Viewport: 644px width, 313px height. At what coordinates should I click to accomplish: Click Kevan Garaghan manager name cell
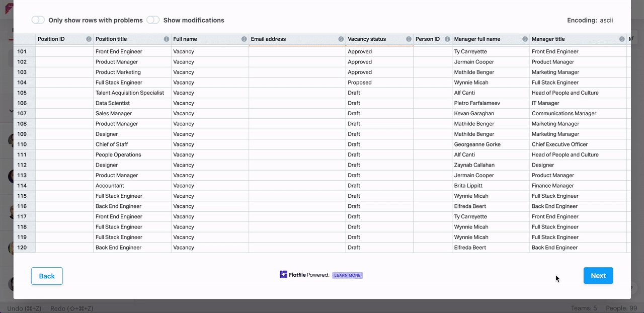point(491,113)
